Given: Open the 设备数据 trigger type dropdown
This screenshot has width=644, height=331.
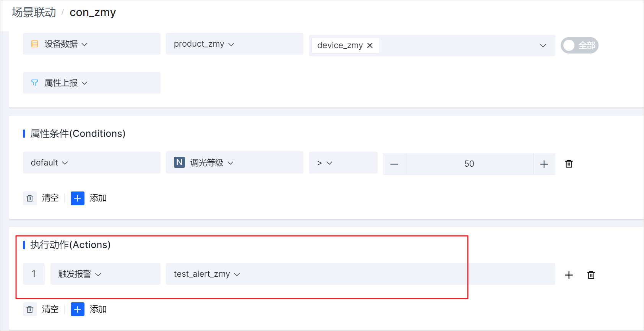Looking at the screenshot, I should 91,44.
